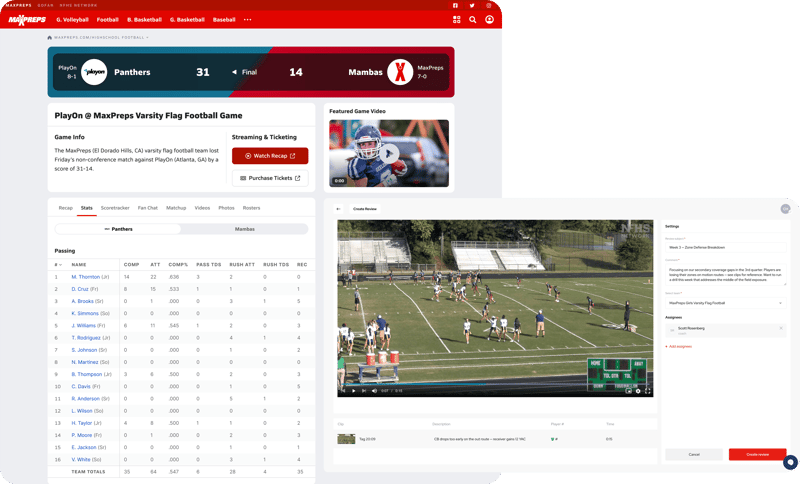
Task: Mute the review video volume
Action: tap(374, 391)
